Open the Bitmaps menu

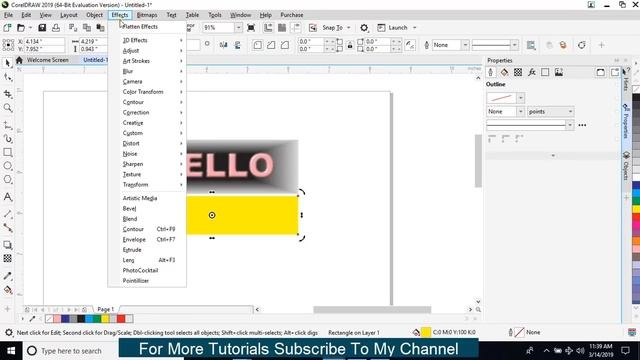tap(147, 15)
